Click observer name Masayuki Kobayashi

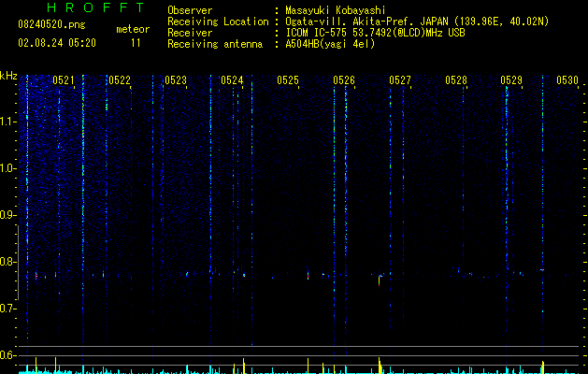tap(336, 10)
